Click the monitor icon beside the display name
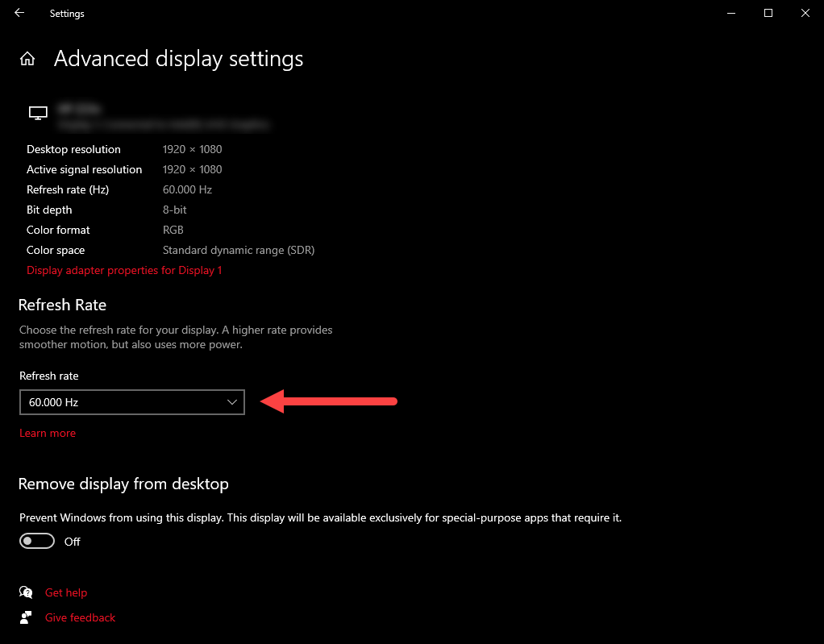This screenshot has height=644, width=824. pyautogui.click(x=38, y=113)
